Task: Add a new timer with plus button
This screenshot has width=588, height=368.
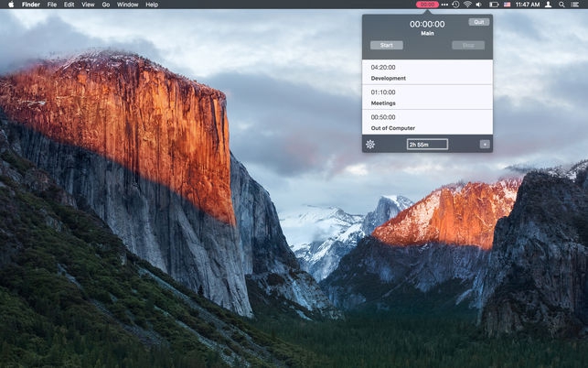Action: pyautogui.click(x=485, y=144)
